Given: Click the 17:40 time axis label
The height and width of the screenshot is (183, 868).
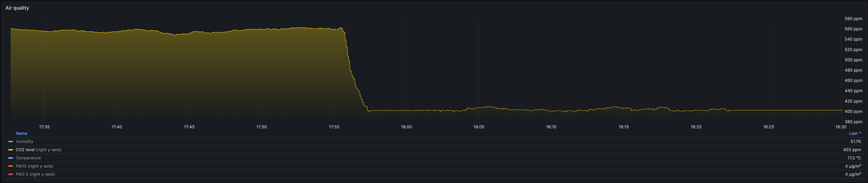Looking at the screenshot, I should [x=117, y=127].
